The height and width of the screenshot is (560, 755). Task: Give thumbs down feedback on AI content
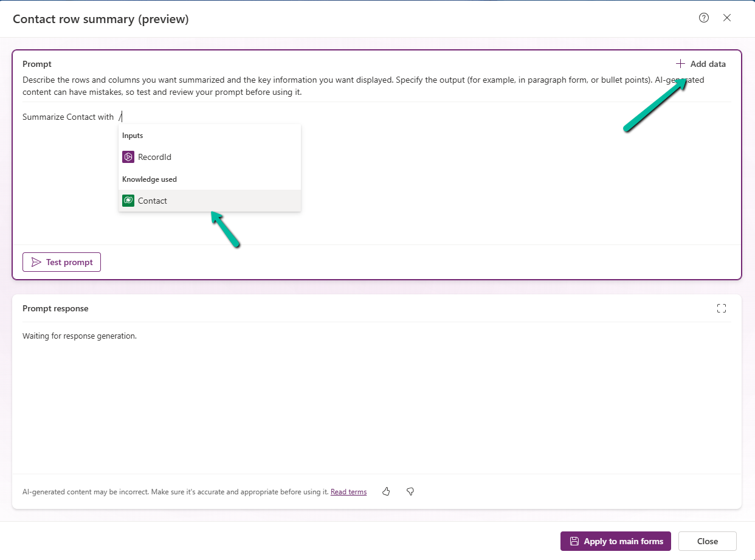click(410, 491)
